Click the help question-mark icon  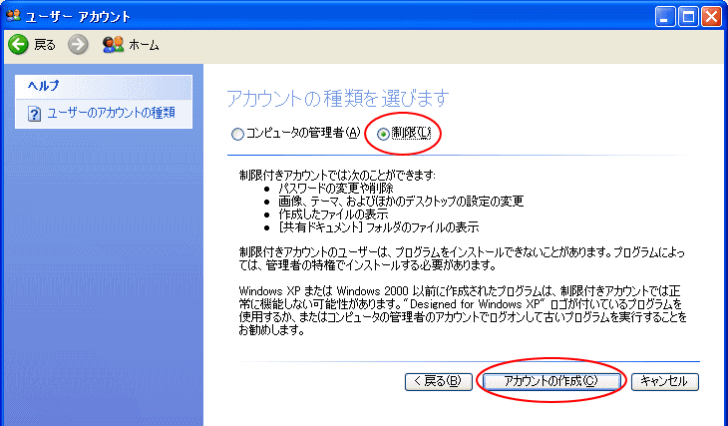[34, 114]
